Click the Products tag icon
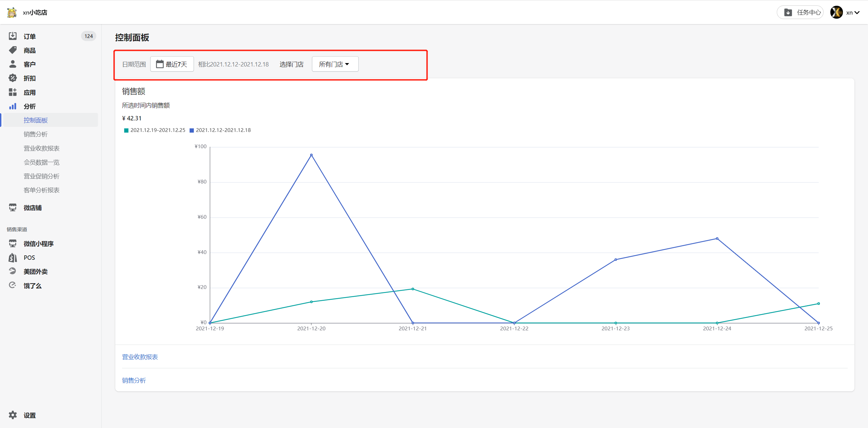 [13, 50]
